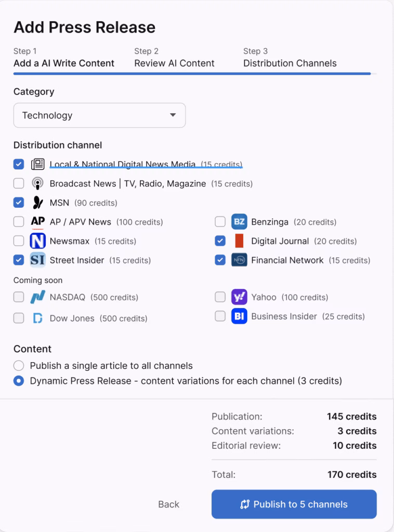This screenshot has width=394, height=532.
Task: Uncheck the Digital Journal channel
Action: click(219, 241)
